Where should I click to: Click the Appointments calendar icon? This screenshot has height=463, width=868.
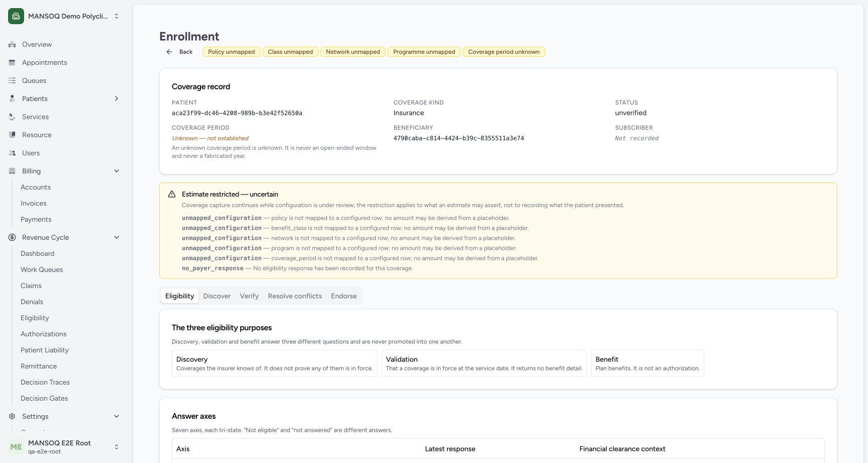(12, 62)
